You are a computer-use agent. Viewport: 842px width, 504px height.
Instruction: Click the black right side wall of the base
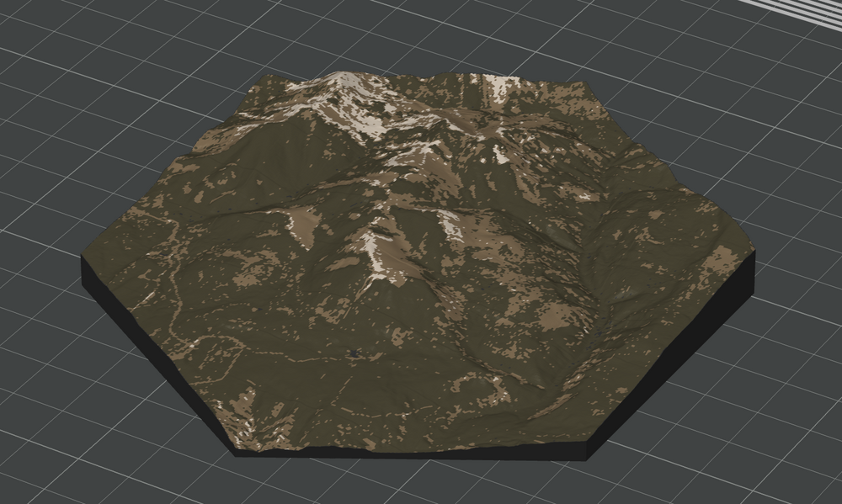click(x=674, y=362)
